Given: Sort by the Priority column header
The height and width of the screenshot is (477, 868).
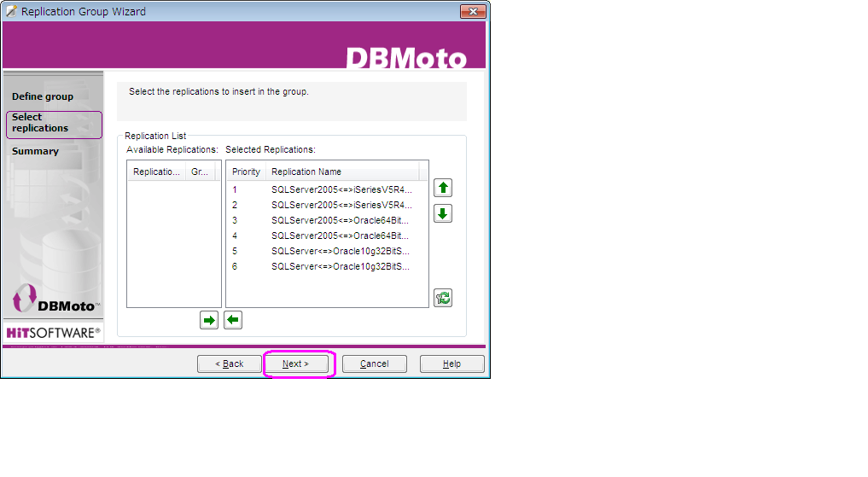Looking at the screenshot, I should tap(246, 172).
